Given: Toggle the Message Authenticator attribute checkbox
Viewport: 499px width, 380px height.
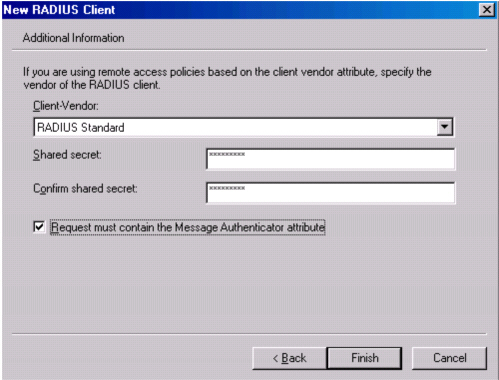Looking at the screenshot, I should pyautogui.click(x=39, y=227).
